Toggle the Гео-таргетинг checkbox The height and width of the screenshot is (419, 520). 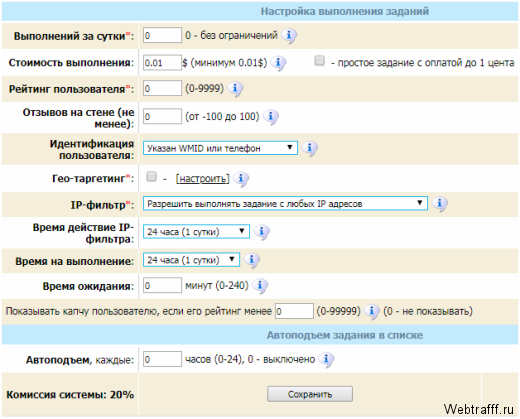click(x=152, y=176)
